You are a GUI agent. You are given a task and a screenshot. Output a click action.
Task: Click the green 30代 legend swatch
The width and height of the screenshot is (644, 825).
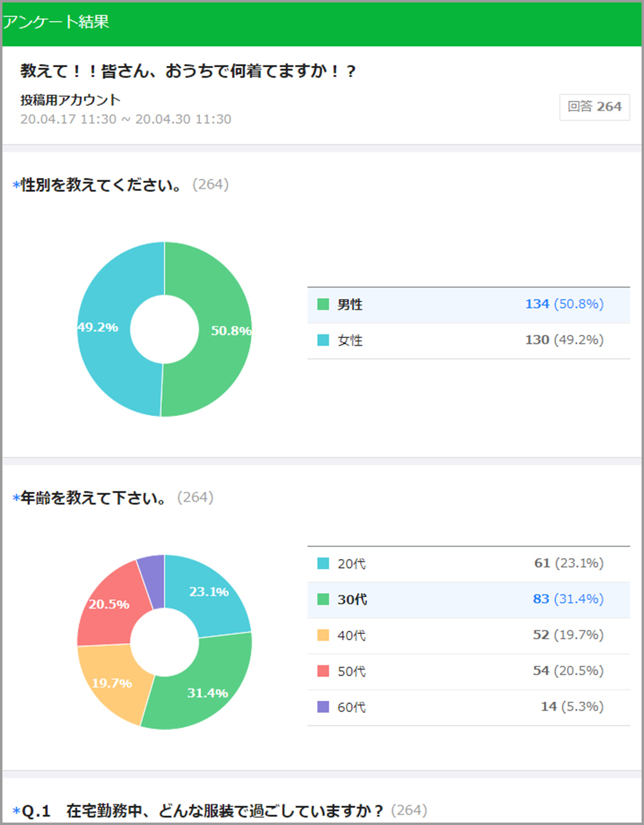(x=323, y=599)
